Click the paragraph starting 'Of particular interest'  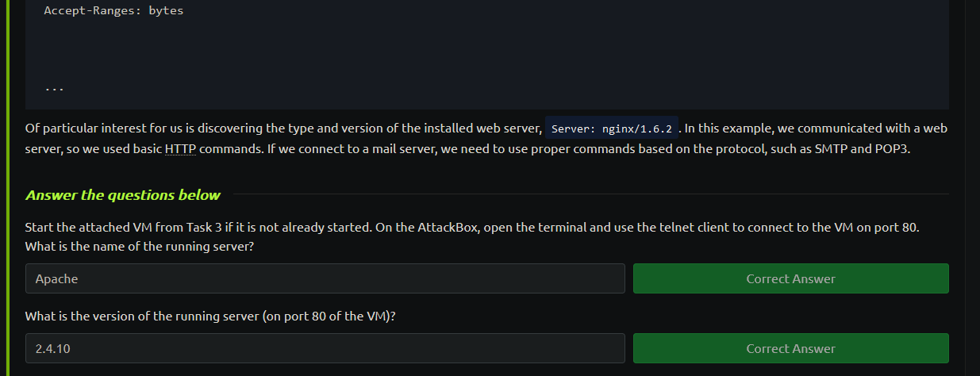point(486,138)
